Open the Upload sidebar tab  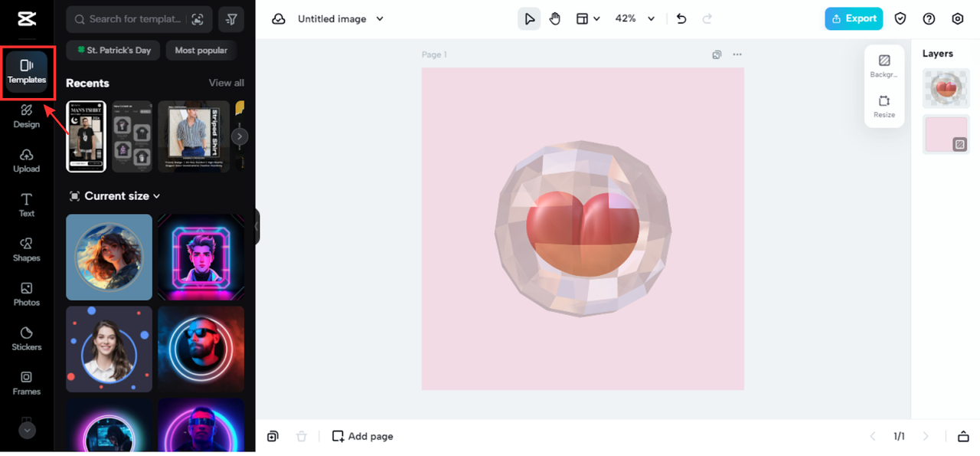coord(27,161)
